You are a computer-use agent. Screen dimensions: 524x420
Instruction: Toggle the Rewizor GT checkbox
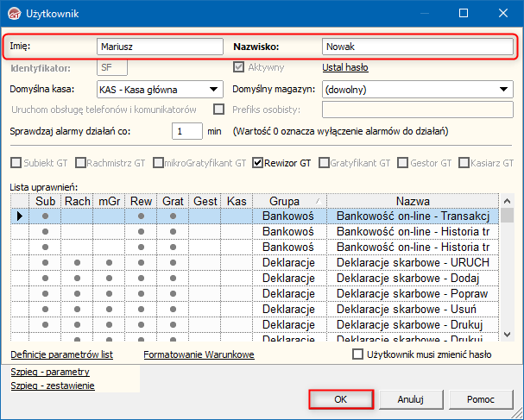pyautogui.click(x=258, y=162)
